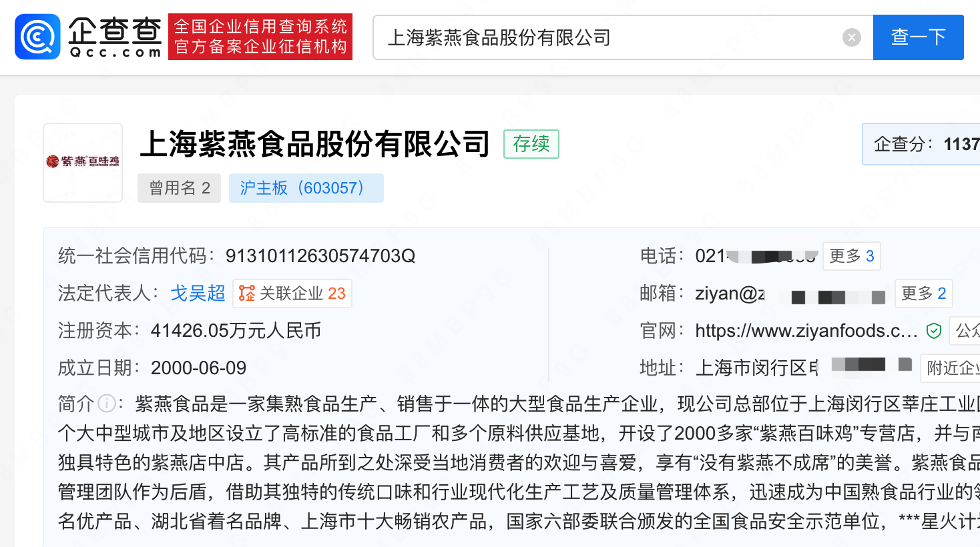Expand 更多 2 to show more email addresses
The height and width of the screenshot is (547, 980).
[923, 293]
